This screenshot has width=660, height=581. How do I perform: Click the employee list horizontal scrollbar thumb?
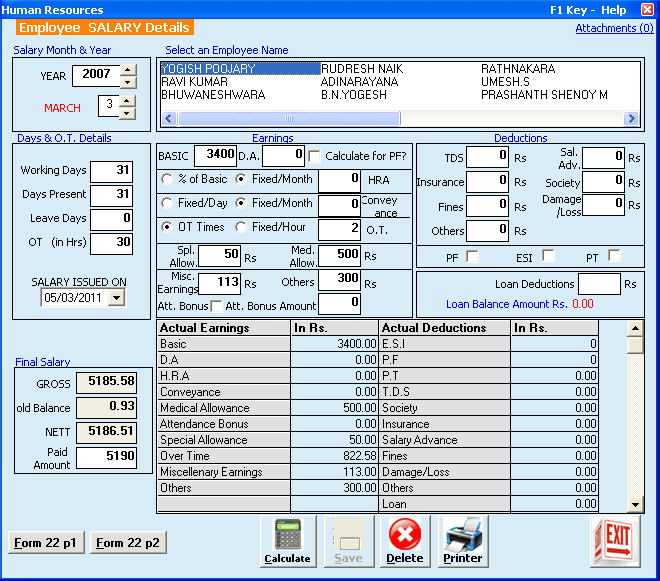click(x=289, y=119)
